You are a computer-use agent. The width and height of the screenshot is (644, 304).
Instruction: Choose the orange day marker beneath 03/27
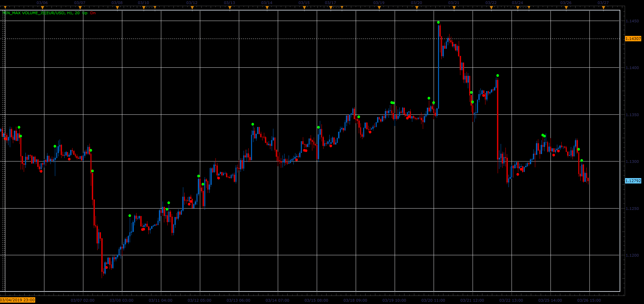[x=603, y=7]
